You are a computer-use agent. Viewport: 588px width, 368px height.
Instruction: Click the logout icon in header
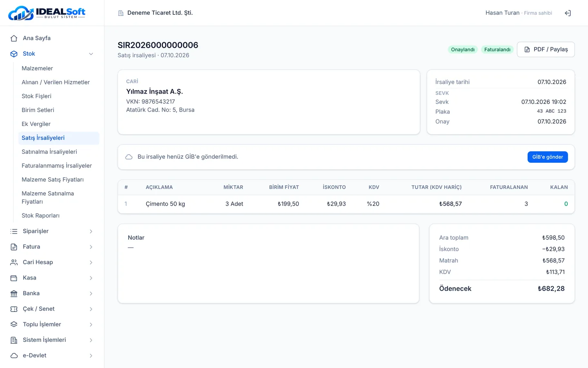tap(568, 13)
